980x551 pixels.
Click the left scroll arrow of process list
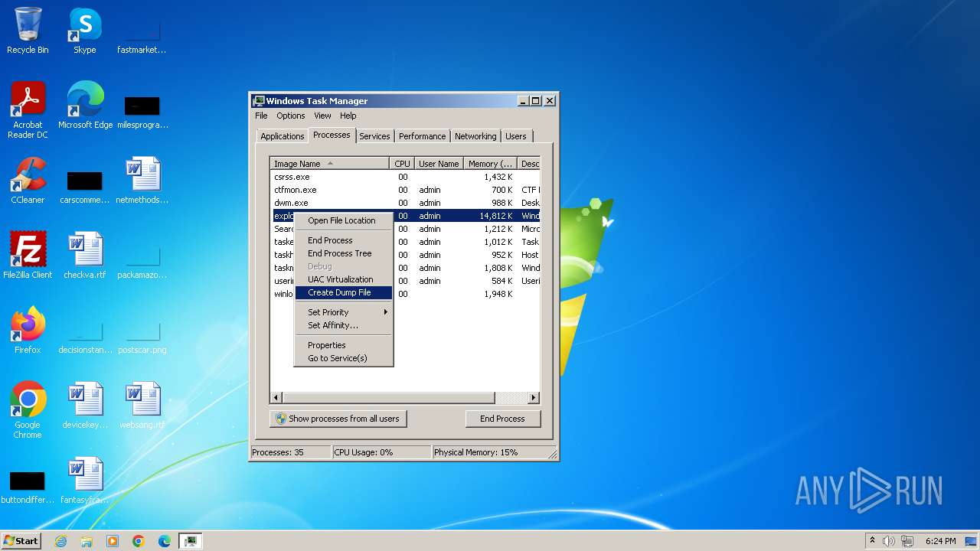[x=277, y=398]
